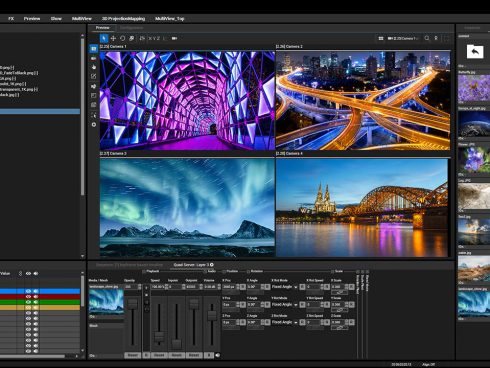Viewport: 490px width, 368px height.
Task: Click the Volume fader handle
Action: click(x=212, y=315)
